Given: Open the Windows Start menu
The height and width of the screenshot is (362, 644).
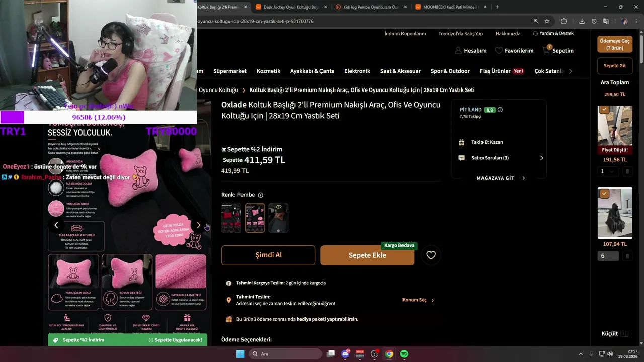Looking at the screenshot, I should 240,354.
